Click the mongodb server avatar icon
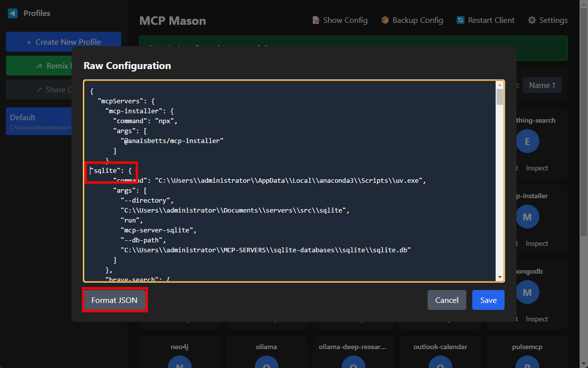The image size is (588, 368). tap(527, 292)
